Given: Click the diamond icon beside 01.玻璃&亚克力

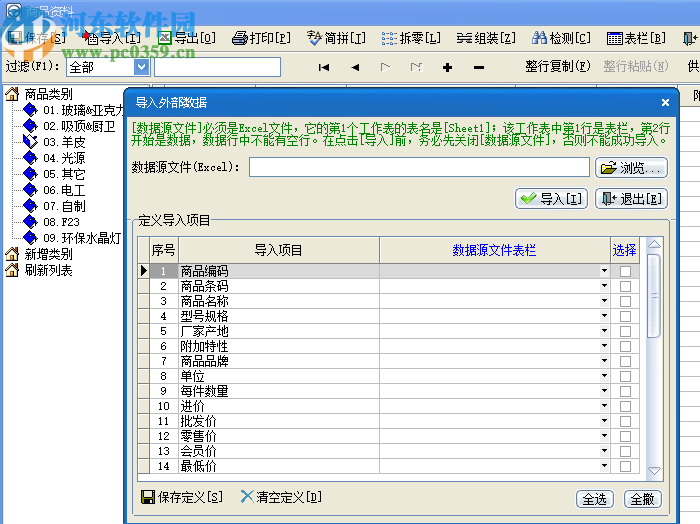Looking at the screenshot, I should (30, 109).
